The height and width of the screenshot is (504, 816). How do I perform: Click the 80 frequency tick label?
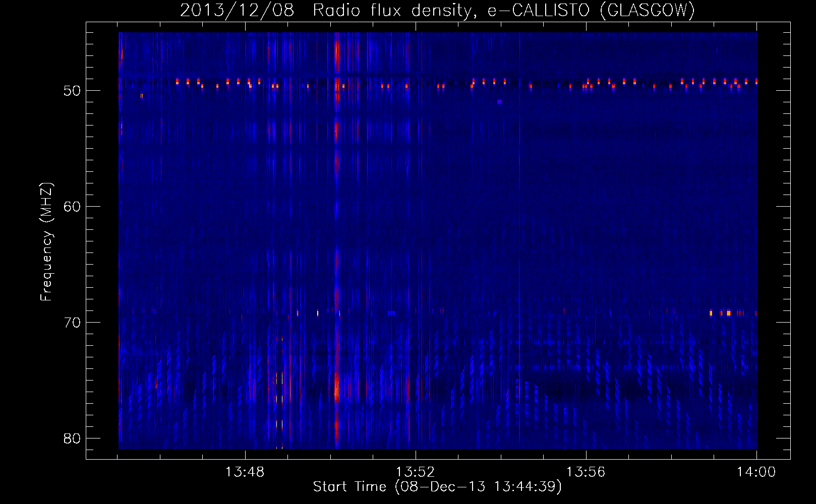point(72,438)
